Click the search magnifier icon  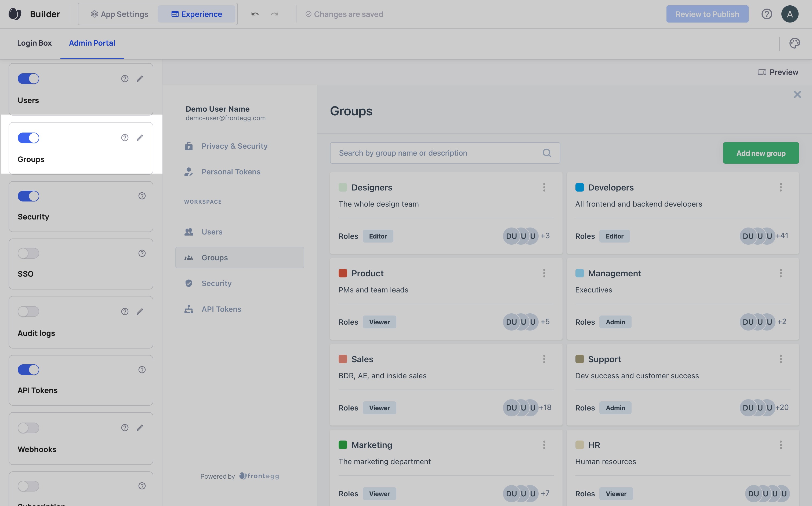546,153
